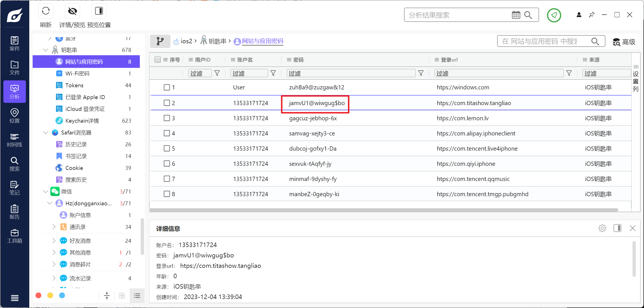Check the checkbox for row 1
Screen dimensions: 644x308
167,87
